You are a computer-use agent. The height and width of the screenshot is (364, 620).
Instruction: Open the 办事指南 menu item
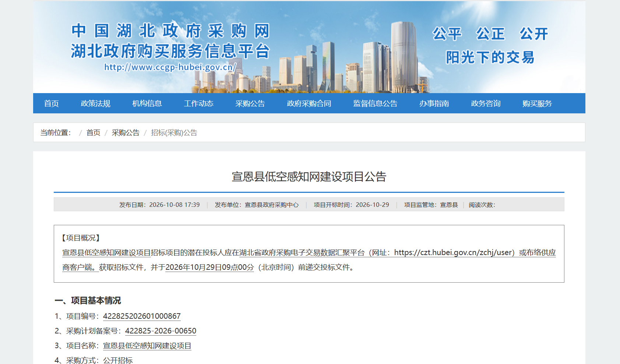click(434, 103)
